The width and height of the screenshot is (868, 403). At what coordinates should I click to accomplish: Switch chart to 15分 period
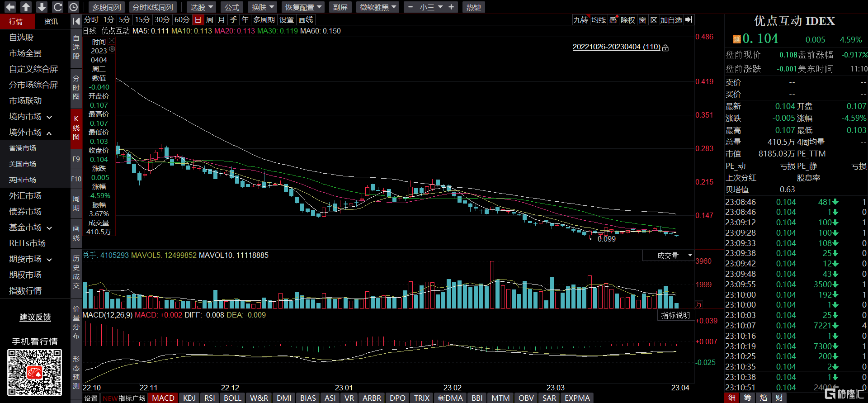142,20
